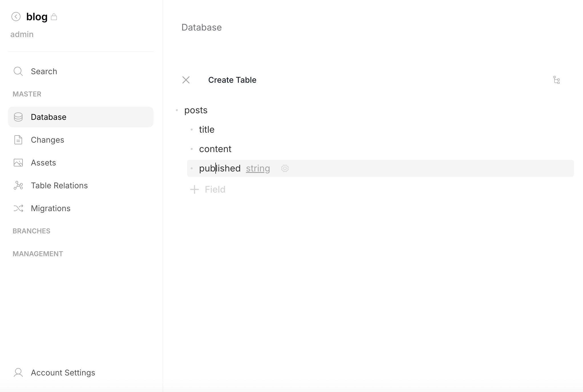Click the back arrow next to blog
The width and height of the screenshot is (583, 392).
(16, 16)
